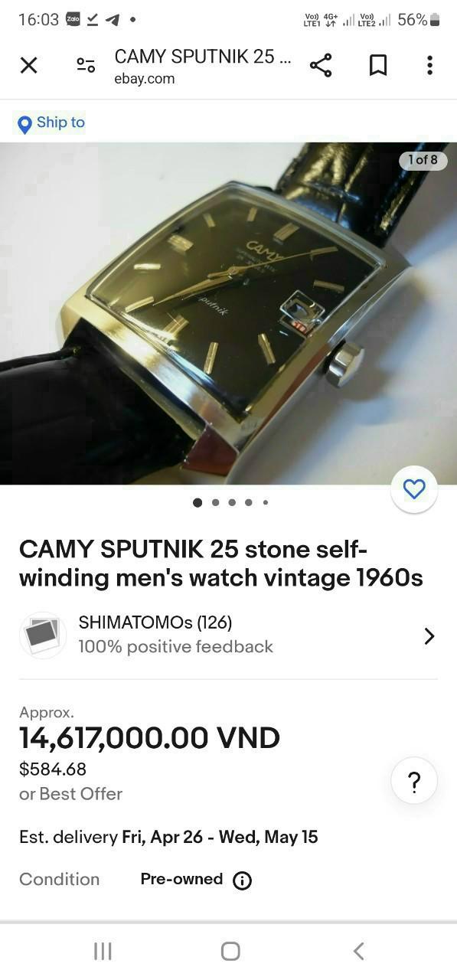Open SHIMATOMOs seller profile avatar
This screenshot has height=980, width=457.
click(43, 635)
